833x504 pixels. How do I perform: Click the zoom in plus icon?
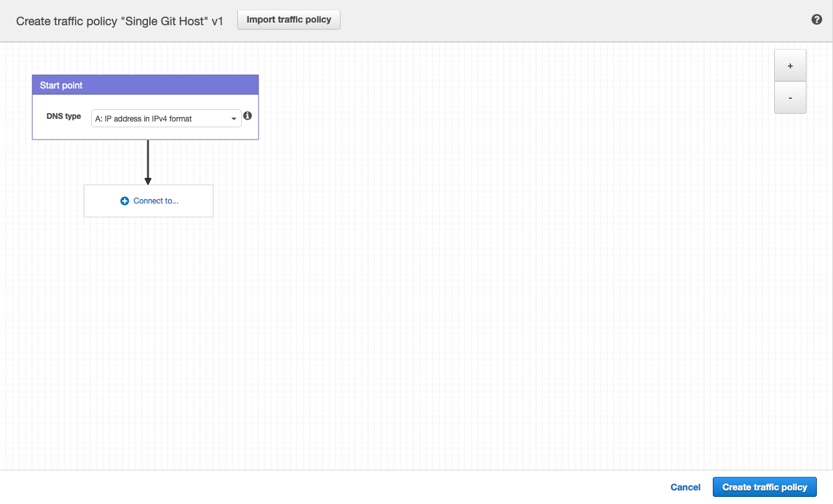(x=790, y=65)
